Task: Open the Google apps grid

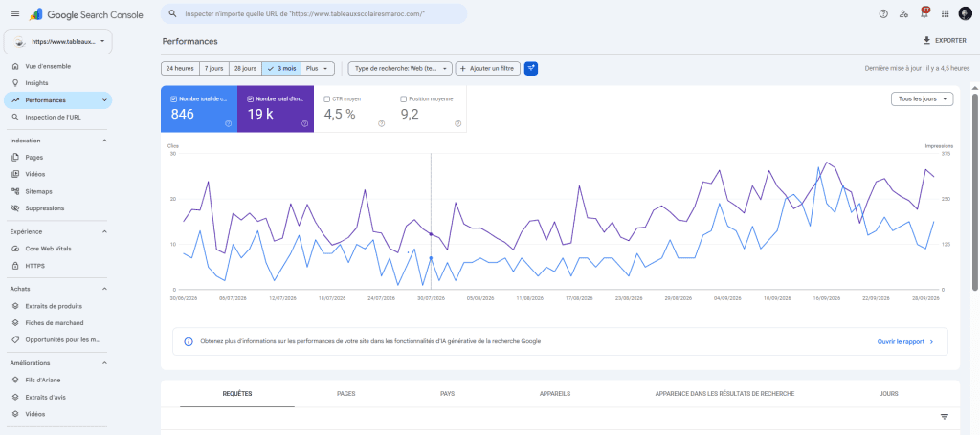Action: coord(945,13)
